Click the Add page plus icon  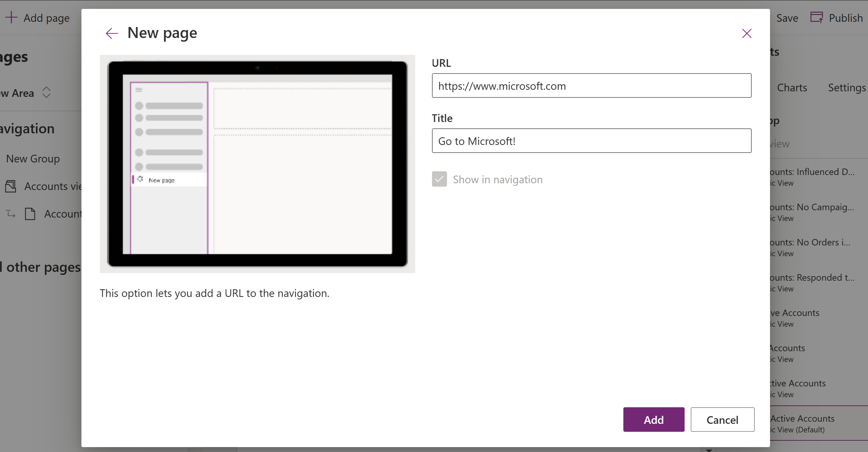click(11, 17)
